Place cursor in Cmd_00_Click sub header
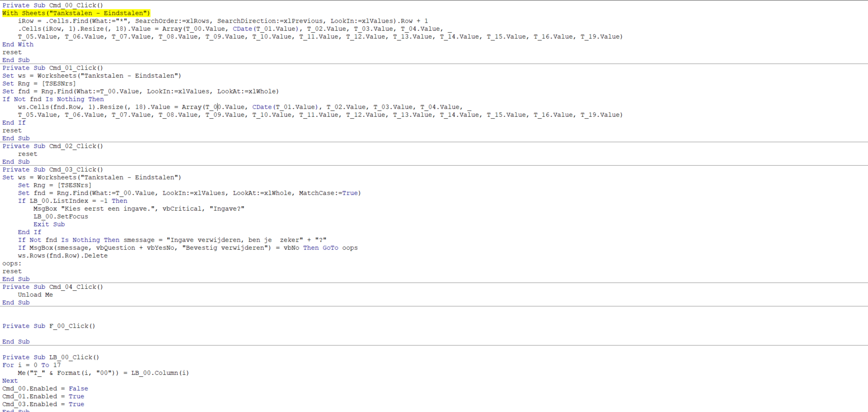The width and height of the screenshot is (868, 412). (x=53, y=5)
